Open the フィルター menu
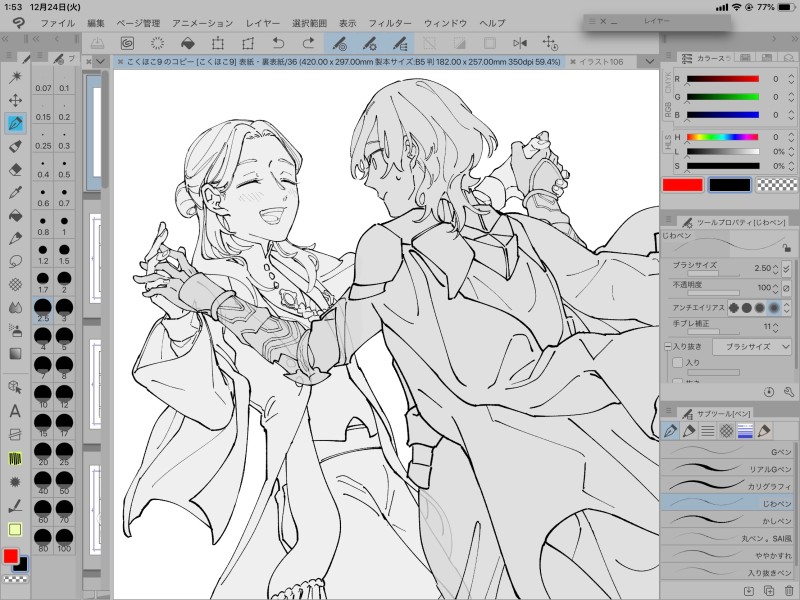 [x=390, y=23]
